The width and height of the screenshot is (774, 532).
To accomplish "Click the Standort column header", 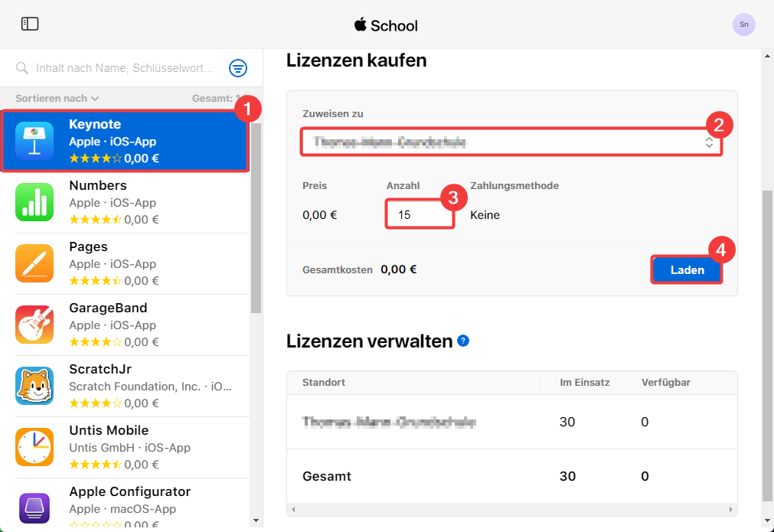I will pos(324,383).
